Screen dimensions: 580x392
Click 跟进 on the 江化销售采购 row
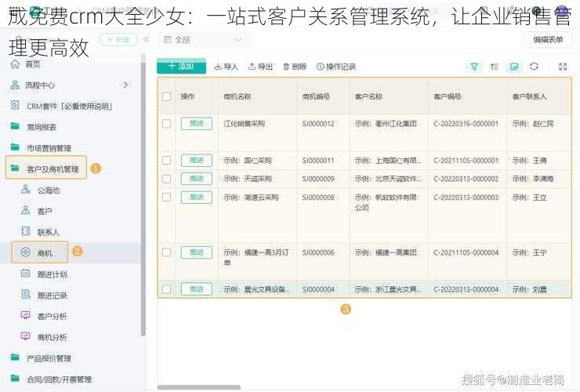coord(197,124)
